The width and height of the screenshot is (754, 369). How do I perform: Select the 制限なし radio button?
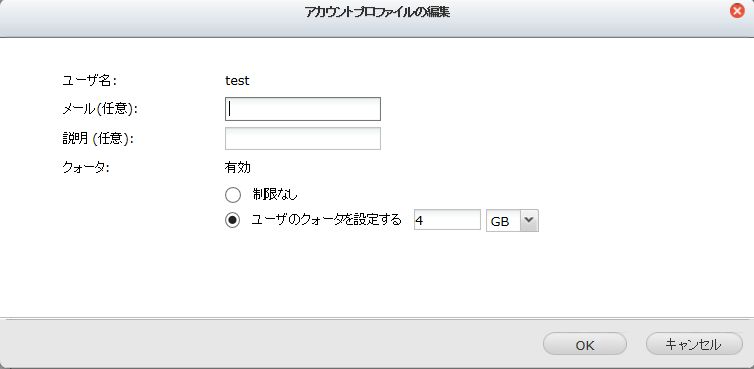(233, 195)
